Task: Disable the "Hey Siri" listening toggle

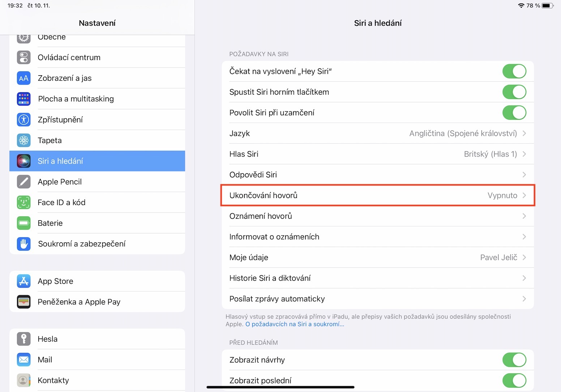Action: 514,71
